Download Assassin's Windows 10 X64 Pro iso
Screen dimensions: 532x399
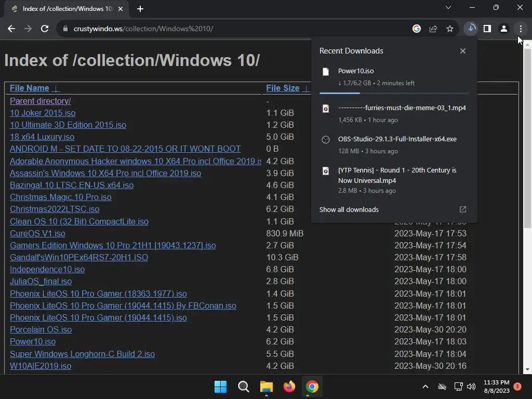105,173
